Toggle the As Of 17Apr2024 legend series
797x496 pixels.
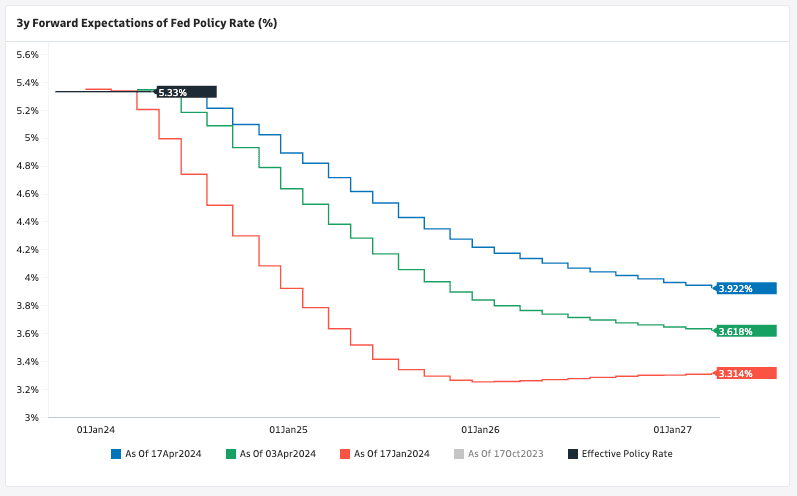pos(163,454)
